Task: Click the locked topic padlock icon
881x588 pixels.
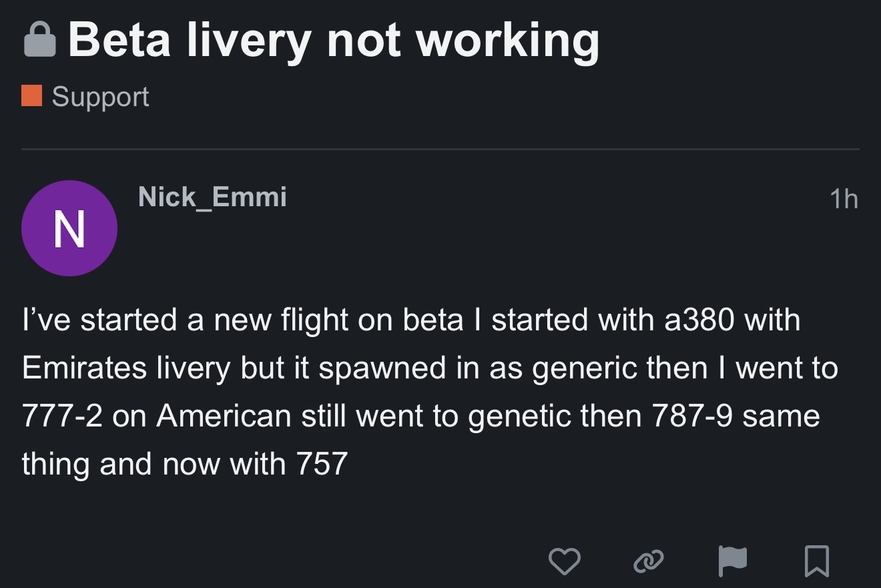Action: pos(40,41)
